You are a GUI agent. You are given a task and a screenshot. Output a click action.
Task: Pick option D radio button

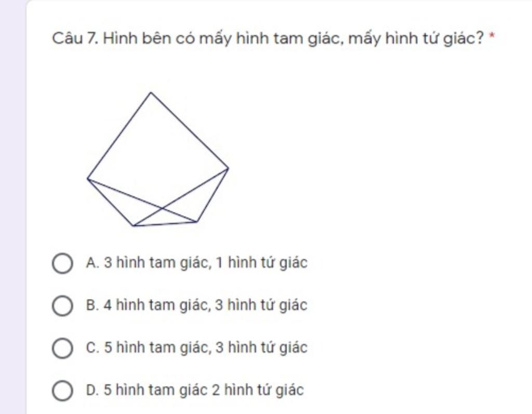[x=62, y=390]
